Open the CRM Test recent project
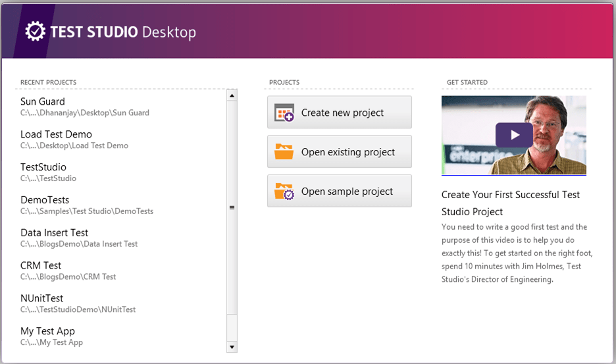Viewport: 616px width, 364px height. click(x=41, y=265)
